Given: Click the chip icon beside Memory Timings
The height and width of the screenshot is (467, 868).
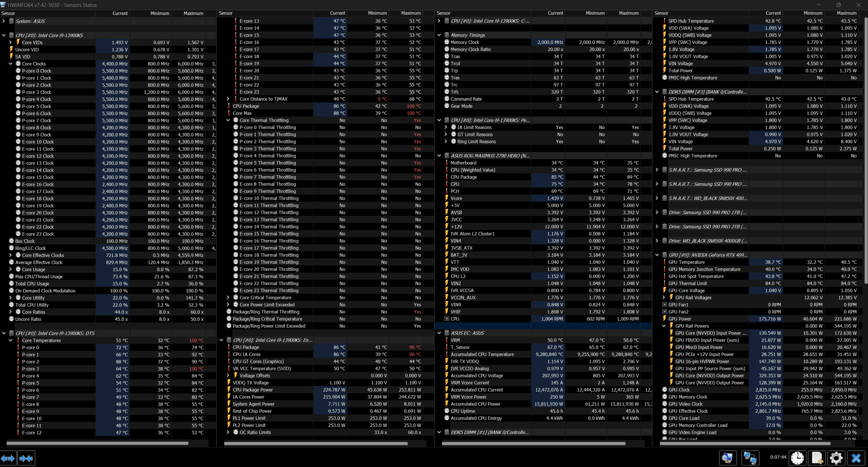Looking at the screenshot, I should point(447,35).
